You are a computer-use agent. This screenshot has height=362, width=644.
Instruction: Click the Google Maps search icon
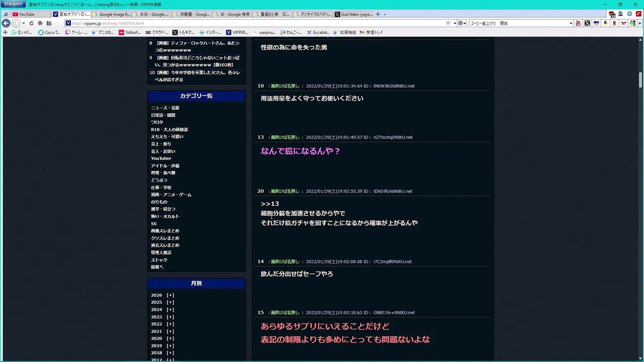point(632,23)
